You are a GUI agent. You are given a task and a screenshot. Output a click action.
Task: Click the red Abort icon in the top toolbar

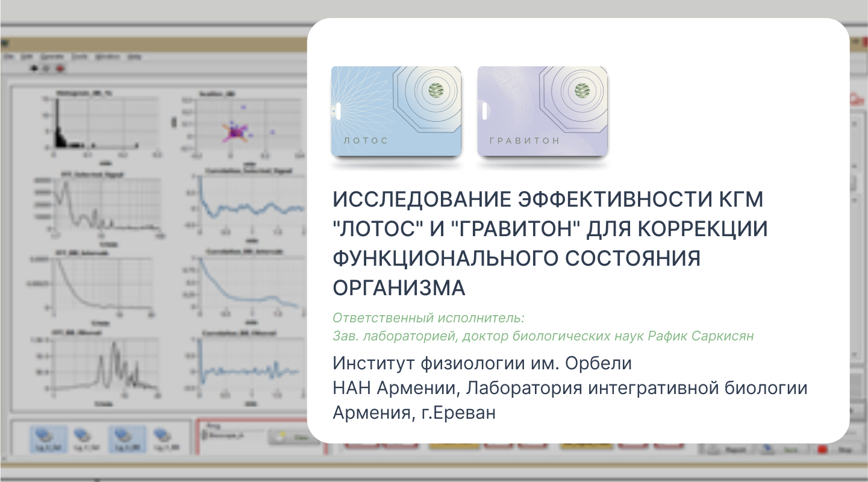tap(60, 69)
